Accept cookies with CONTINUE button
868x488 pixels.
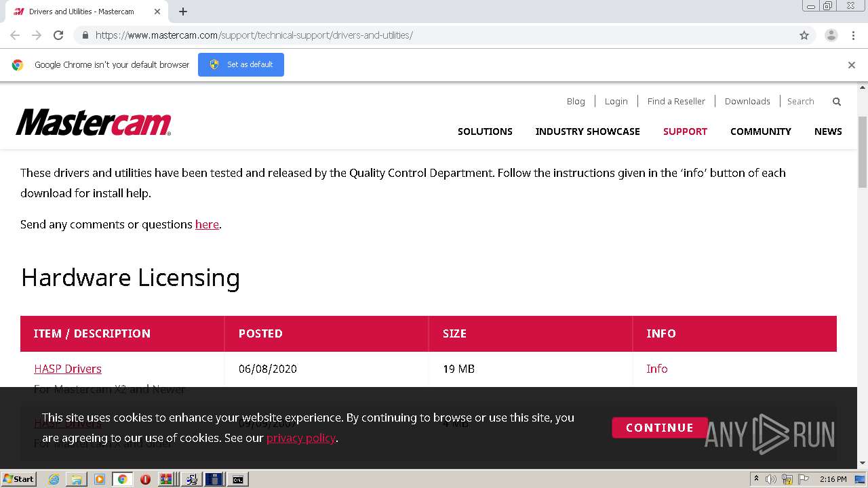[659, 428]
